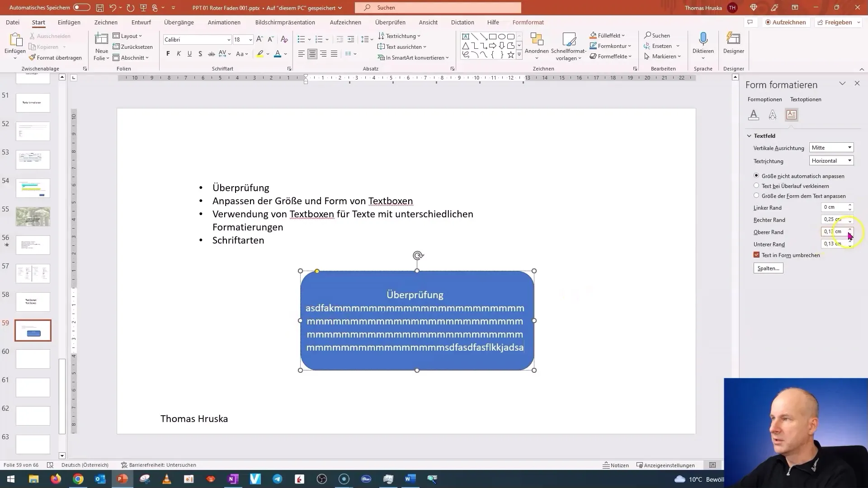Open Word from Windows taskbar
868x488 pixels.
click(x=410, y=479)
